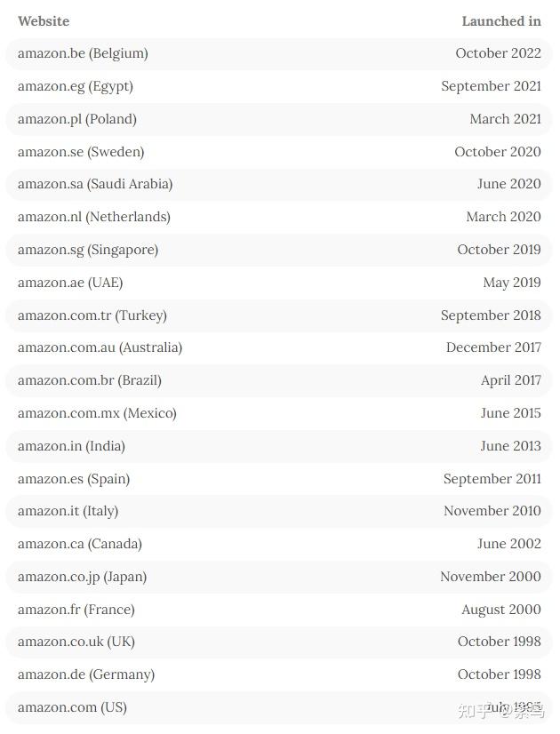Click amazon.sa (Saudi Arabia) entry
Image resolution: width=560 pixels, height=734 pixels.
[95, 184]
